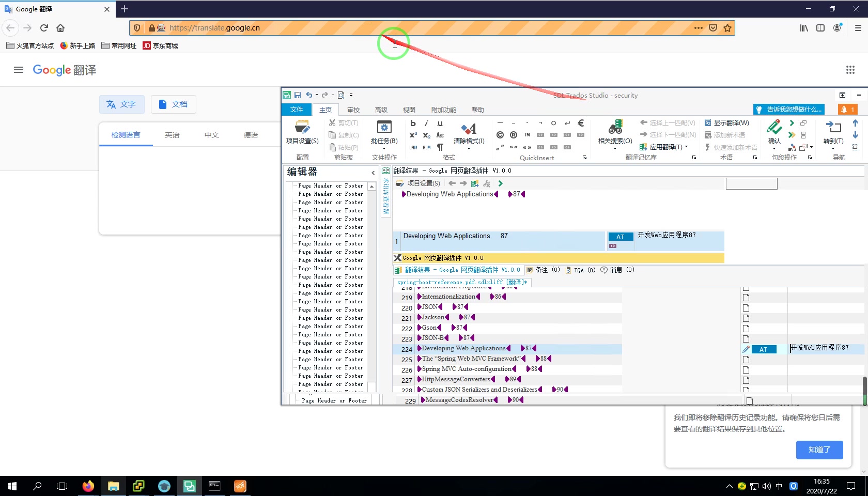Click Project Settings in translation results toolbar
This screenshot has height=496, width=868.
(418, 183)
